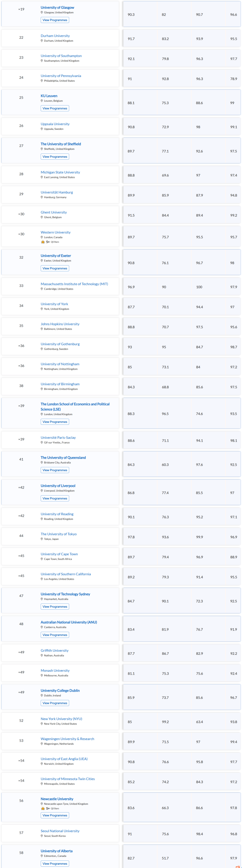View Programmes for The University of Sheffield

tap(55, 157)
